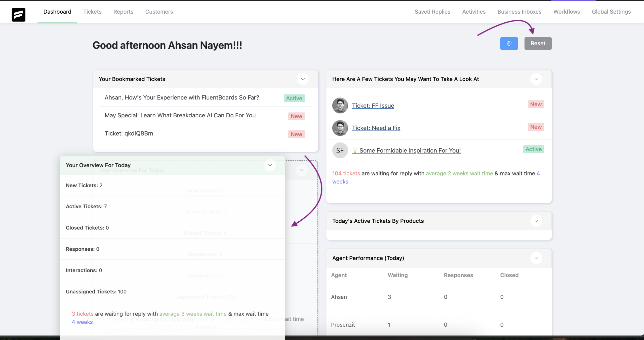
Task: Click the Fluent Support logo
Action: pos(18,15)
